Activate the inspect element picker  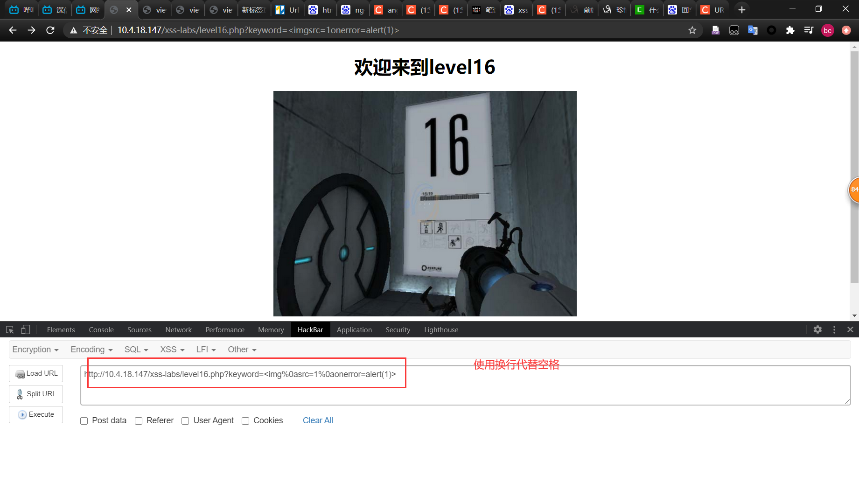[10, 330]
